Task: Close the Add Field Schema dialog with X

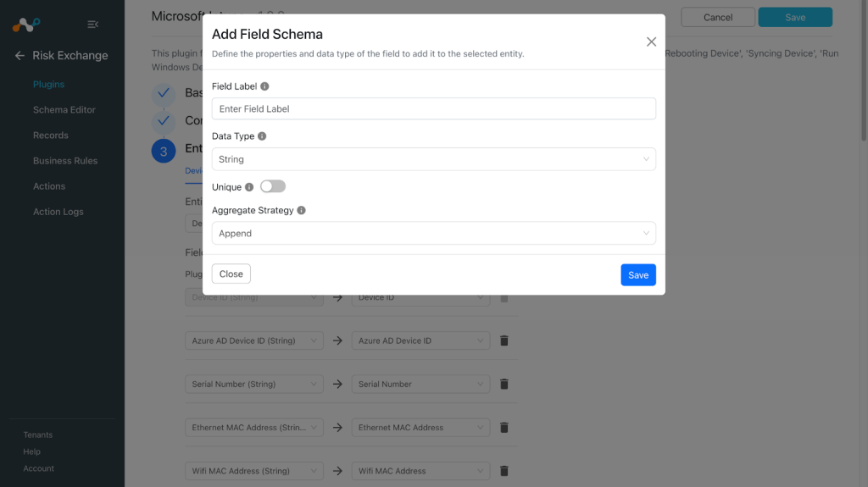Action: [x=651, y=42]
